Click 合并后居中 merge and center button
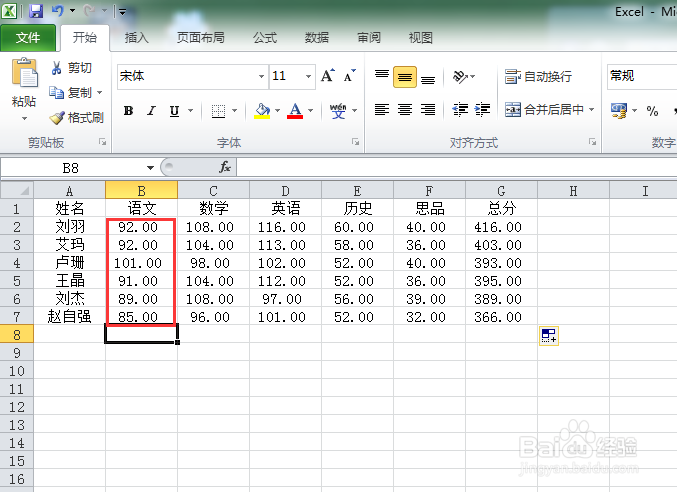This screenshot has width=677, height=492. [544, 110]
